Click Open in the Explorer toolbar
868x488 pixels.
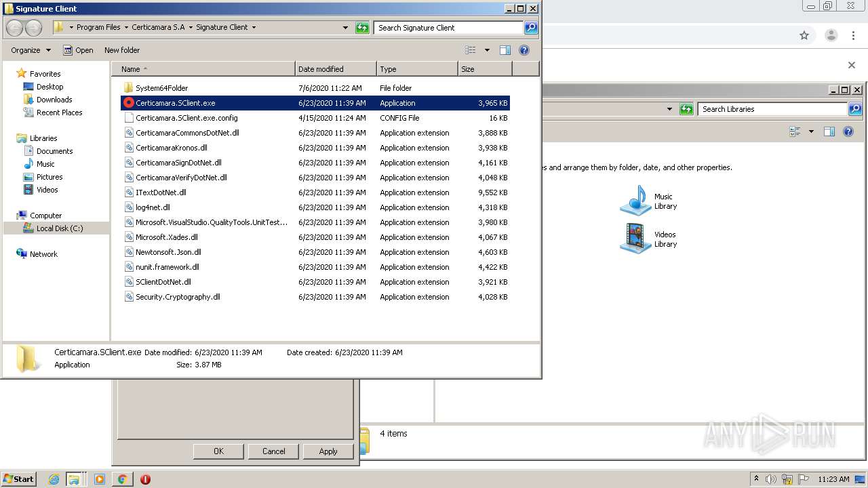coord(78,50)
